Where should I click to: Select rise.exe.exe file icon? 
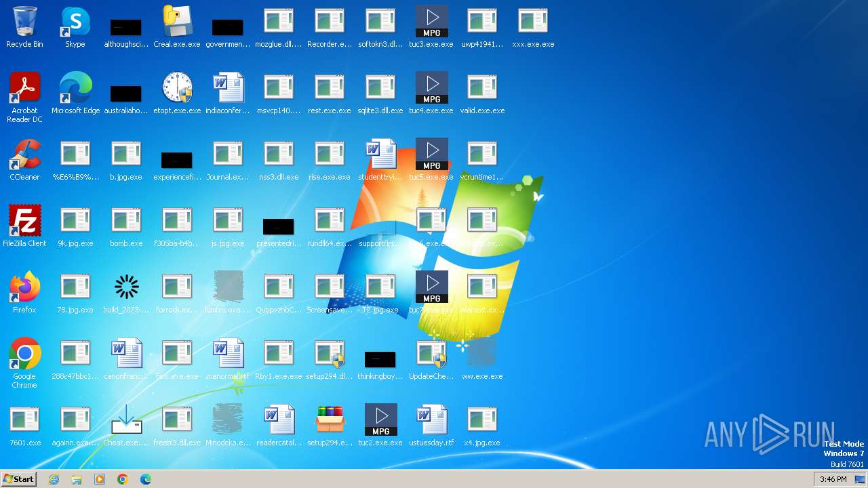tap(330, 155)
